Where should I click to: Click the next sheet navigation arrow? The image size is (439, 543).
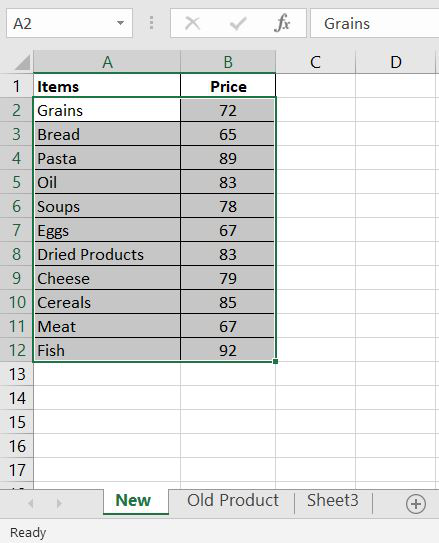(59, 503)
